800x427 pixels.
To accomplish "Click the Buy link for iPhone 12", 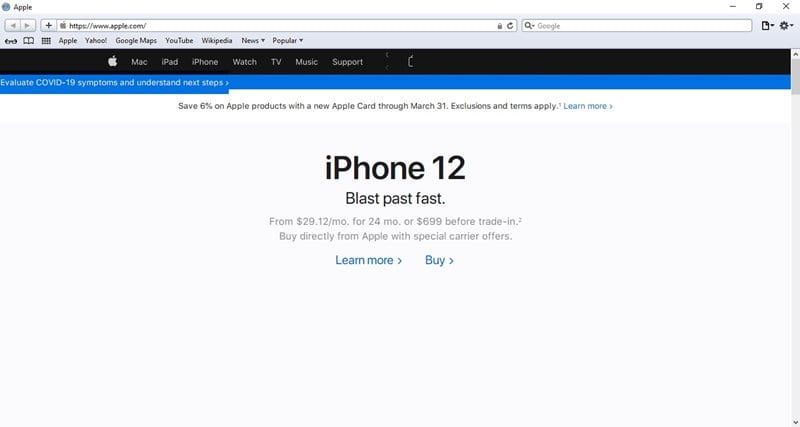I will click(439, 260).
